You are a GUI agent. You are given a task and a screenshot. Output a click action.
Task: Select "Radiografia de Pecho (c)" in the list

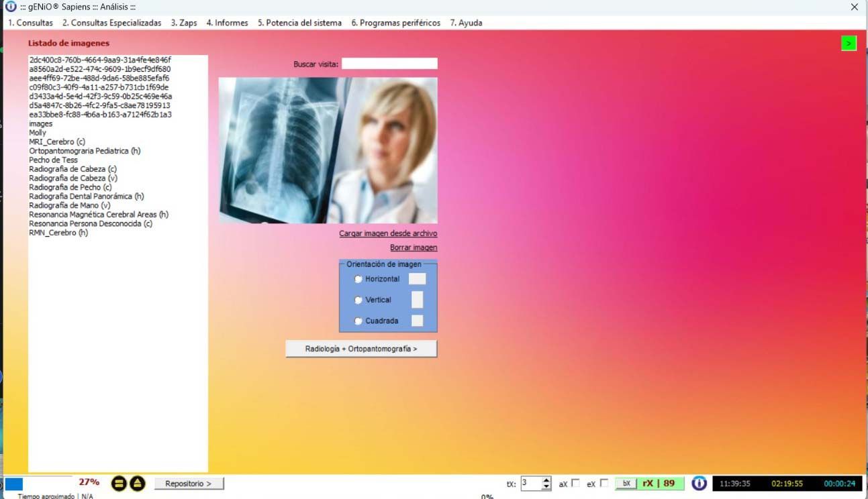[70, 187]
